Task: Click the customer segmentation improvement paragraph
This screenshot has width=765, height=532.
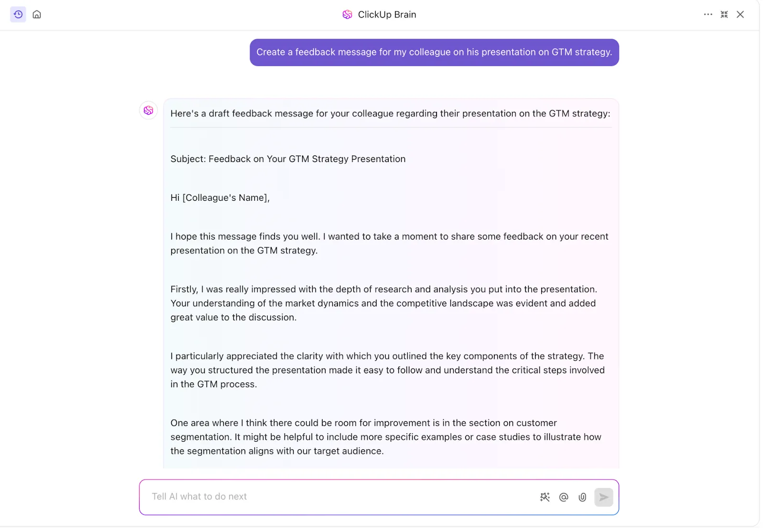Action: tap(386, 437)
